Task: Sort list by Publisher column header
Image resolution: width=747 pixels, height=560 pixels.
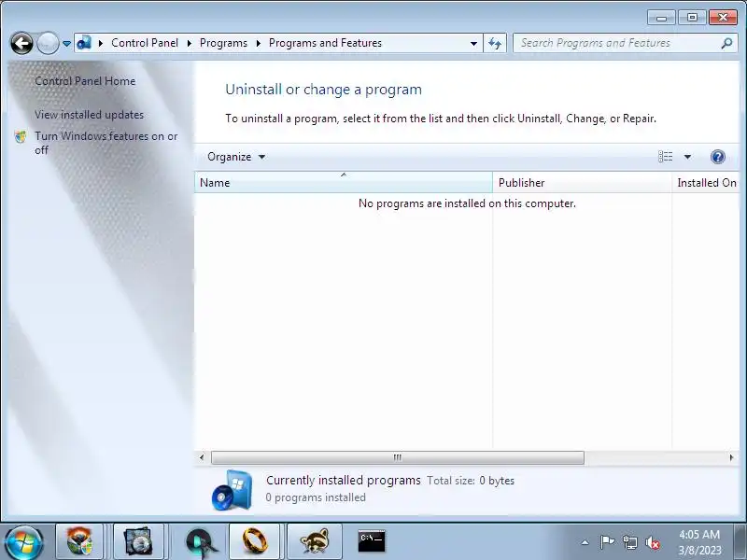Action: click(x=582, y=182)
